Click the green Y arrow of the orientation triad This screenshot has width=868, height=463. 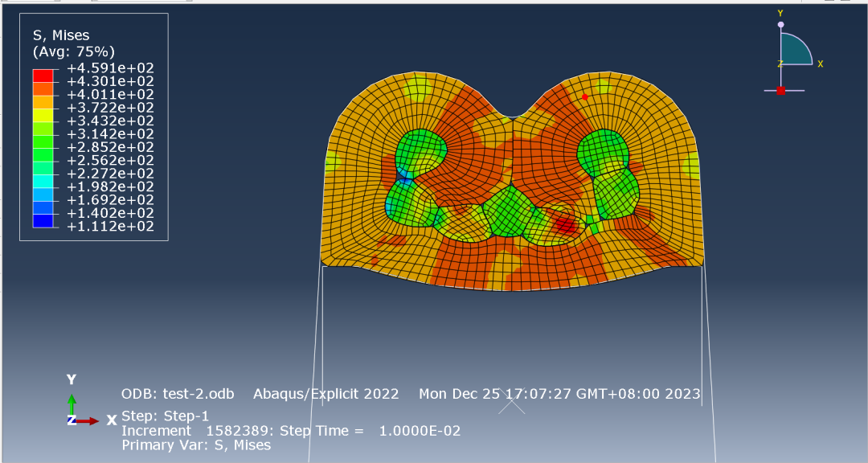click(72, 404)
